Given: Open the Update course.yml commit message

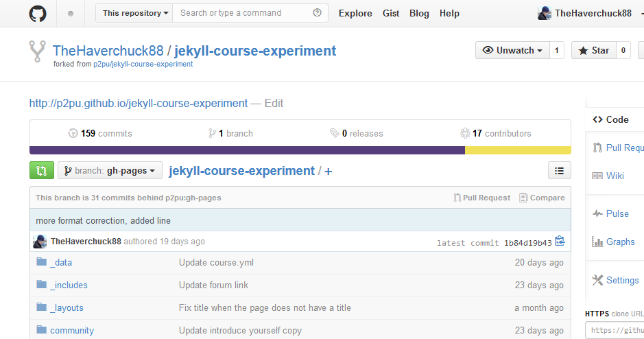Looking at the screenshot, I should tap(216, 262).
